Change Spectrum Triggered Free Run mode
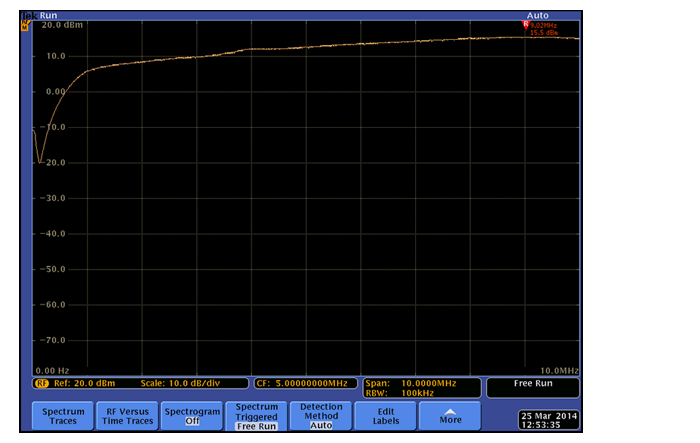This screenshot has height=443, width=700. (x=256, y=416)
